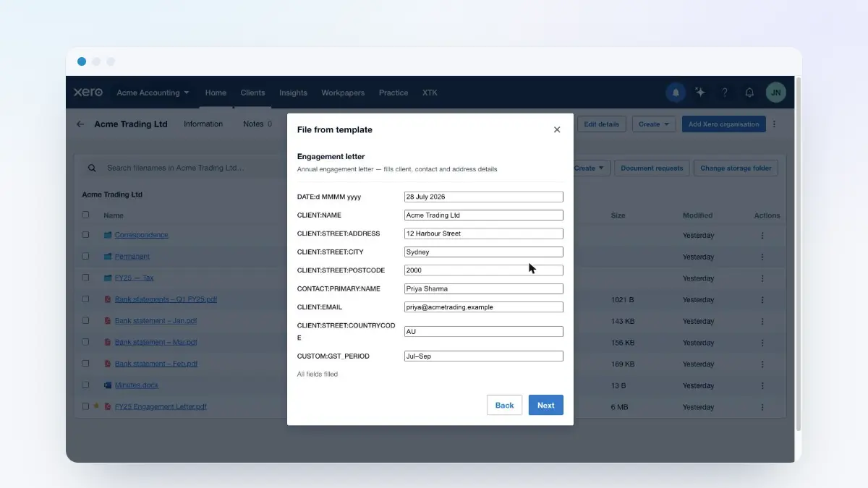Open actions menu for Bank statement – Jan.pdf row
The height and width of the screenshot is (488, 868).
tap(762, 321)
